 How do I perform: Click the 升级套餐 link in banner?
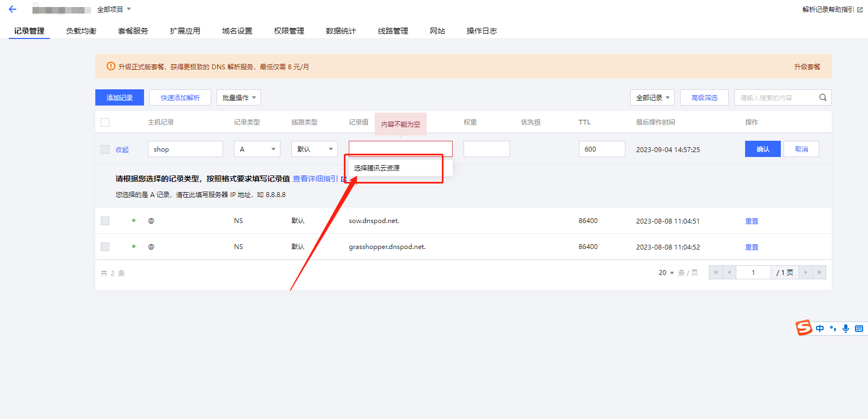[807, 67]
